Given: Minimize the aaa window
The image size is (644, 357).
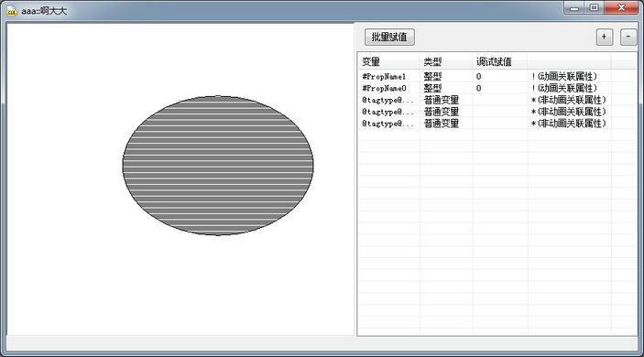Looking at the screenshot, I should tap(574, 8).
